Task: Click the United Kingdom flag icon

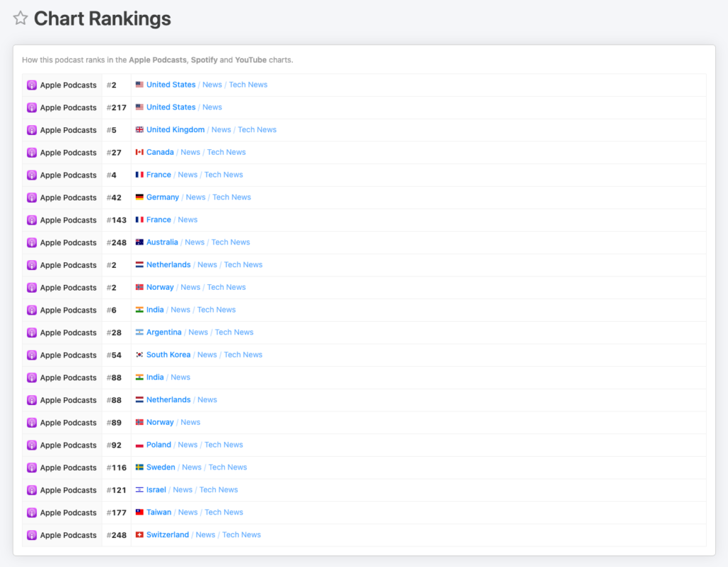Action: tap(140, 129)
